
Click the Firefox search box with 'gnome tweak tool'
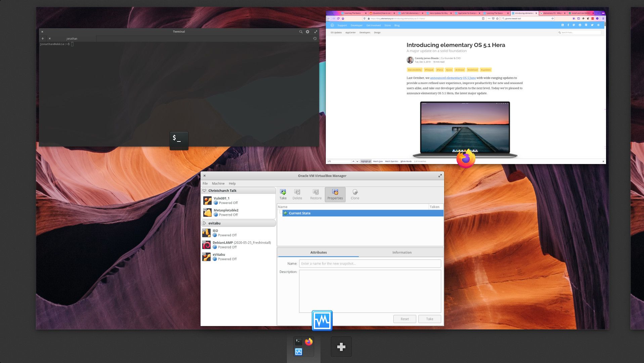click(x=527, y=18)
